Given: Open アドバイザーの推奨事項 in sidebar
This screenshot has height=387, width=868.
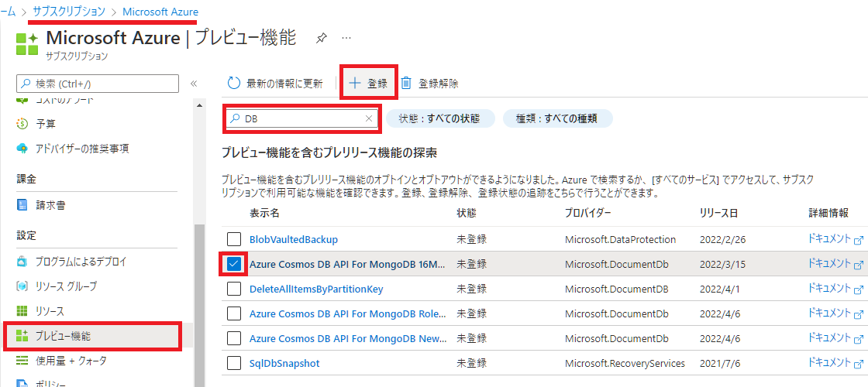Looking at the screenshot, I should (83, 148).
